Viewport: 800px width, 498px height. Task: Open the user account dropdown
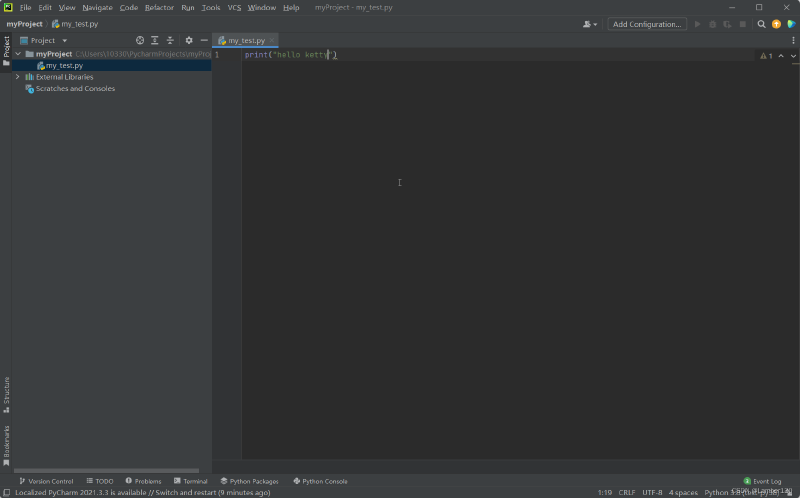point(590,24)
